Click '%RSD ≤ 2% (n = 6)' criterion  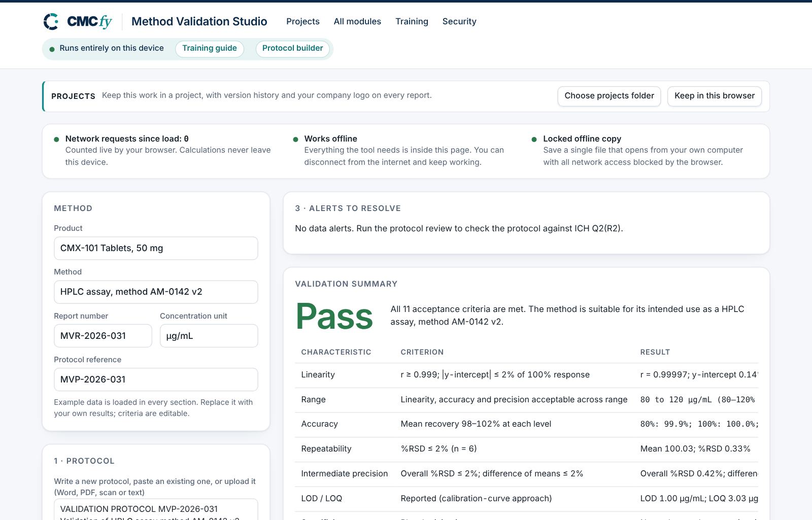[438, 449]
